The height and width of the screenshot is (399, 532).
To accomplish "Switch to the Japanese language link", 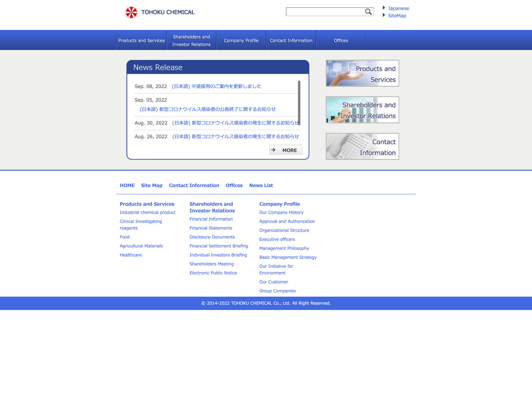I will click(398, 8).
